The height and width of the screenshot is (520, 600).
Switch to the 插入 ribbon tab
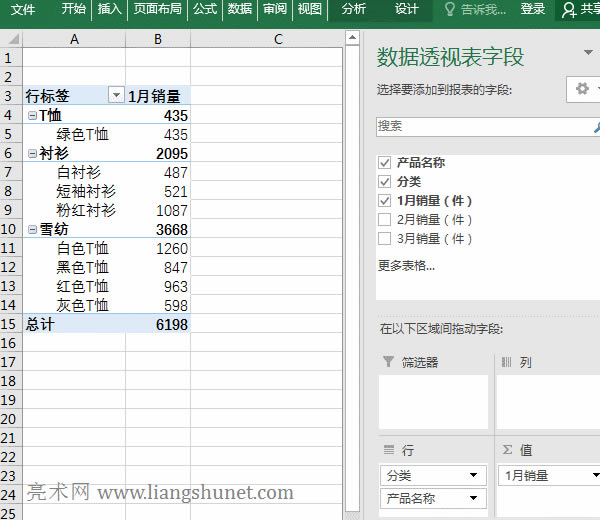(x=110, y=9)
